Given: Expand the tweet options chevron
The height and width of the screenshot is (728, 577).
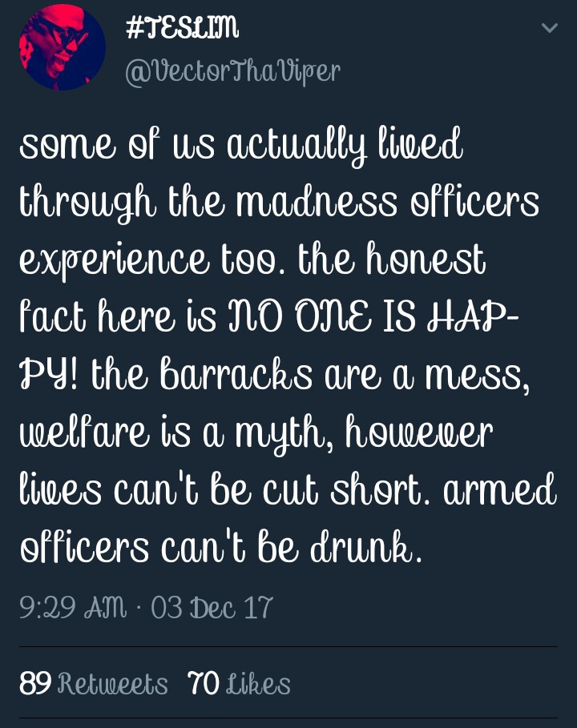Looking at the screenshot, I should tap(550, 28).
